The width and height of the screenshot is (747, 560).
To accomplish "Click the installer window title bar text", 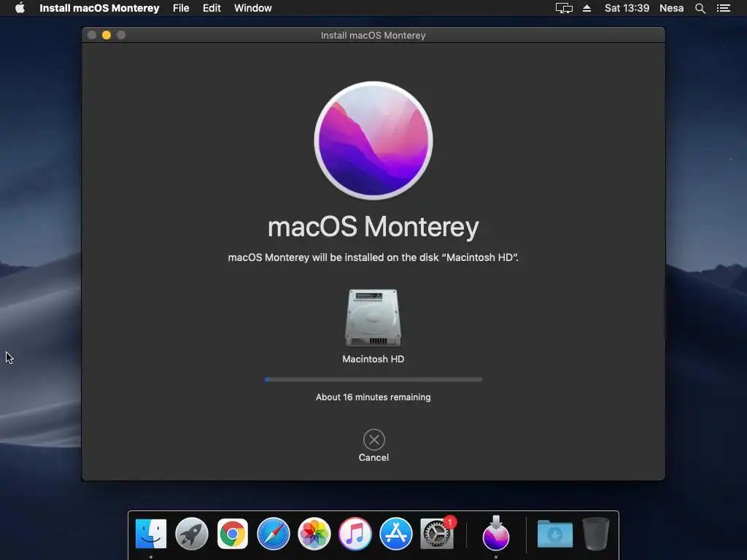I will click(373, 35).
